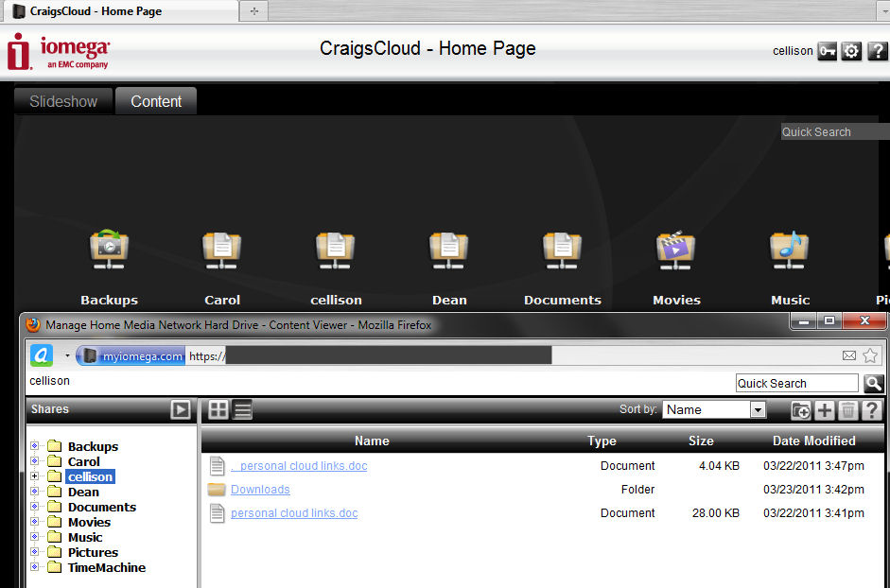Open the Backups share icon on home page
Viewport: 890px width, 588px height.
(109, 250)
